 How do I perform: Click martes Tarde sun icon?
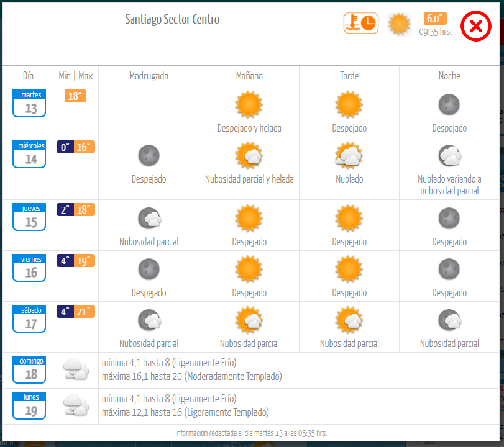click(x=349, y=104)
